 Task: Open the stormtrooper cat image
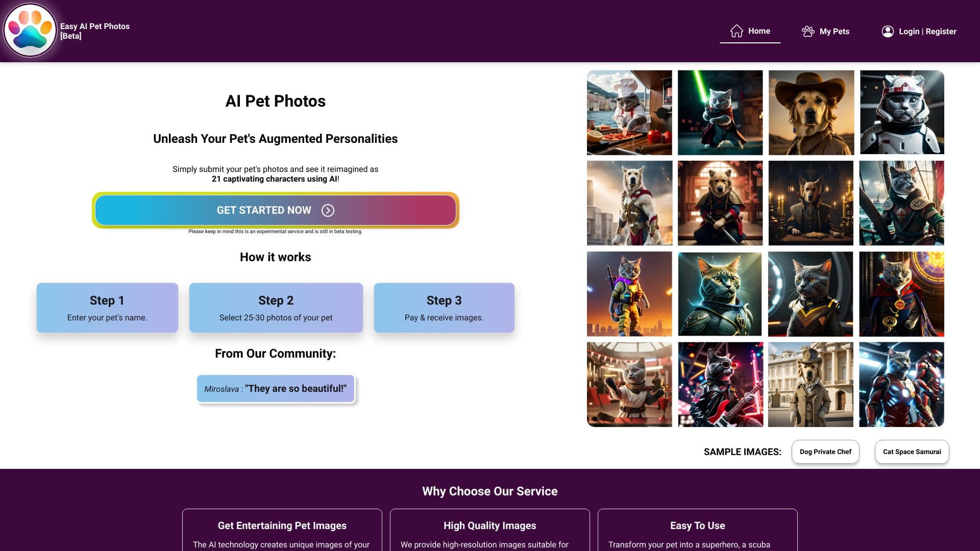(x=901, y=112)
